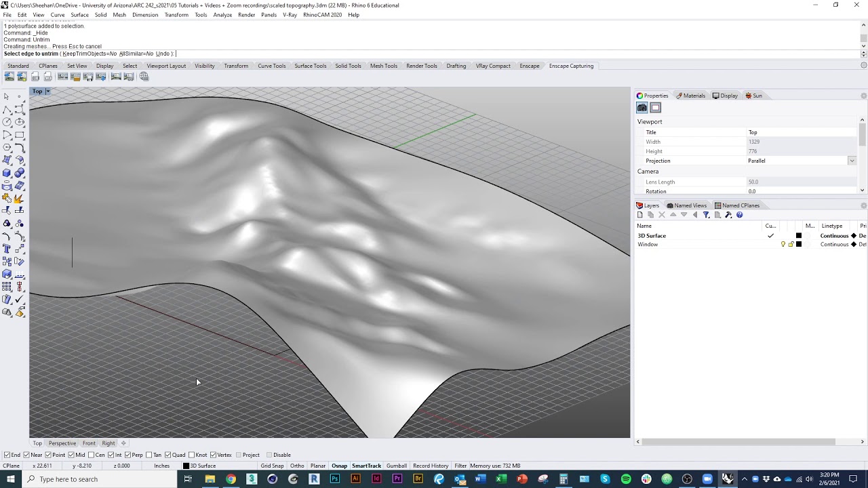This screenshot has width=868, height=488.
Task: Change Window layer color swatch
Action: (799, 244)
